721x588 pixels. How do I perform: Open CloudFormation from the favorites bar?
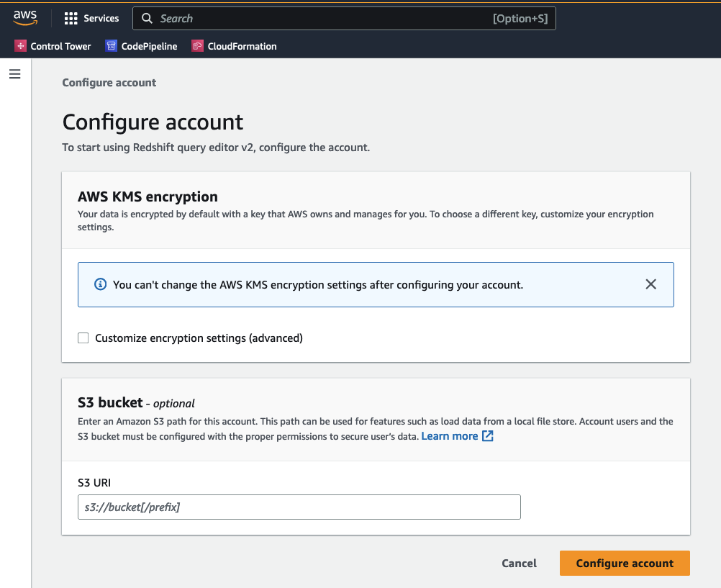pos(240,45)
